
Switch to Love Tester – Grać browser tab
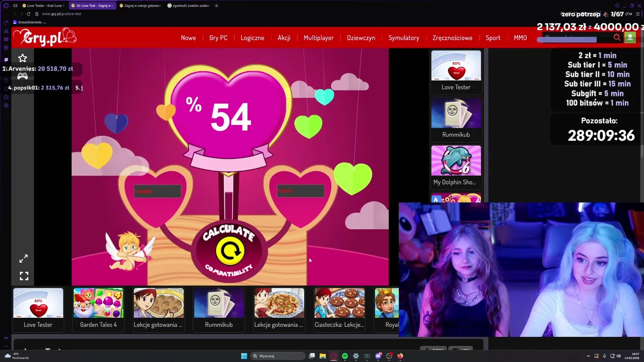click(44, 6)
